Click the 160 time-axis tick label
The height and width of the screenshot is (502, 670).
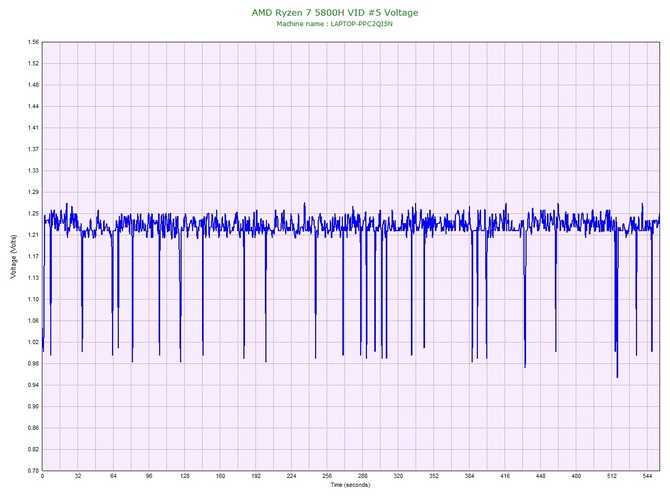pyautogui.click(x=220, y=476)
